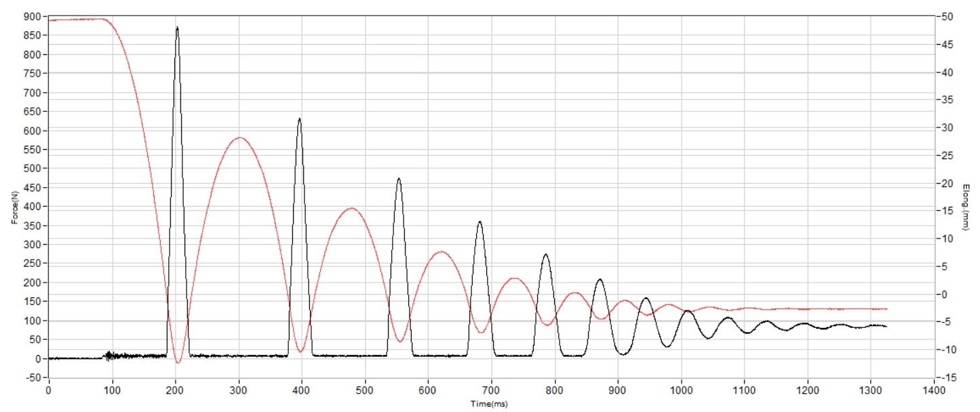Click the noise burst on the black trace

[x=109, y=355]
